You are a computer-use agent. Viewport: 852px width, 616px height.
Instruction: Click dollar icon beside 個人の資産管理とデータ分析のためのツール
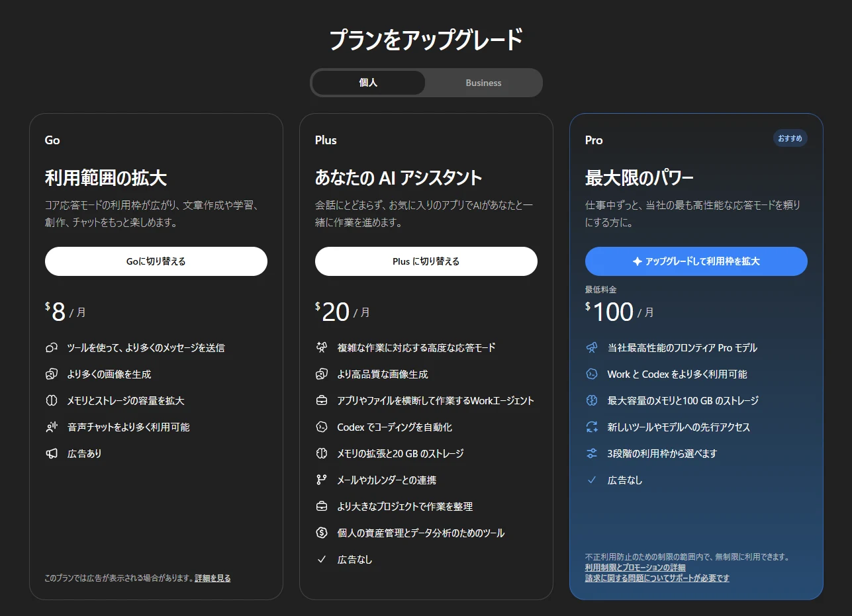pos(322,533)
